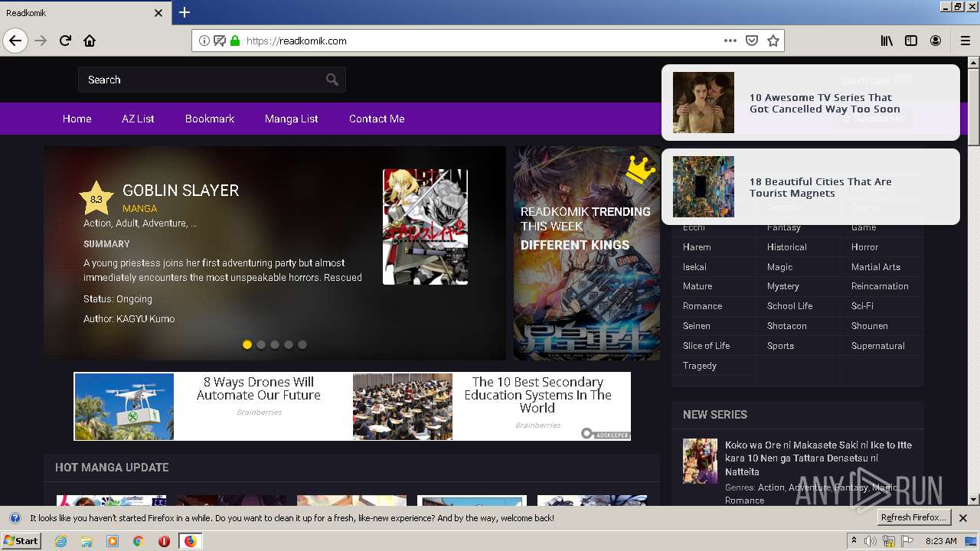Open the 18 Beautiful Cities notification
The image size is (980, 551).
pos(810,187)
